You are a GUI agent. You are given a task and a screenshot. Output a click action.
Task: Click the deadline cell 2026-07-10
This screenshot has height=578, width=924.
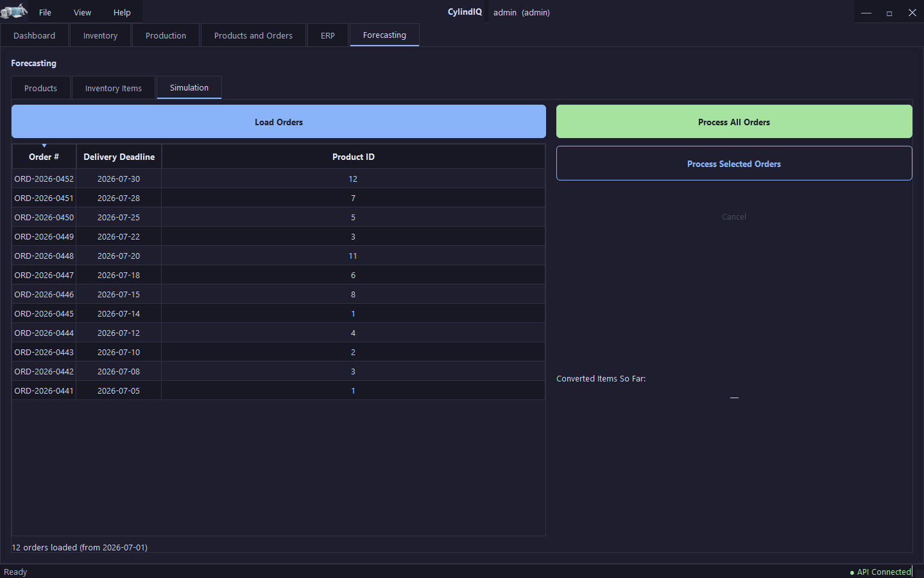coord(119,352)
